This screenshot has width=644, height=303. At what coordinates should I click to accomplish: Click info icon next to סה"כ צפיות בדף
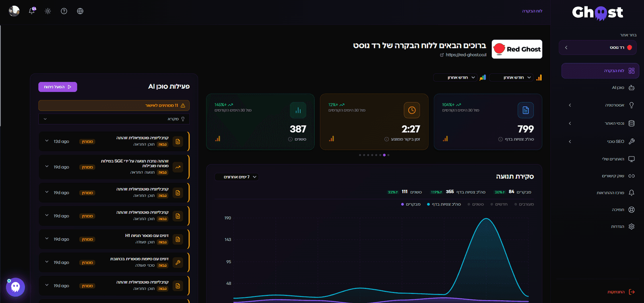(x=500, y=139)
